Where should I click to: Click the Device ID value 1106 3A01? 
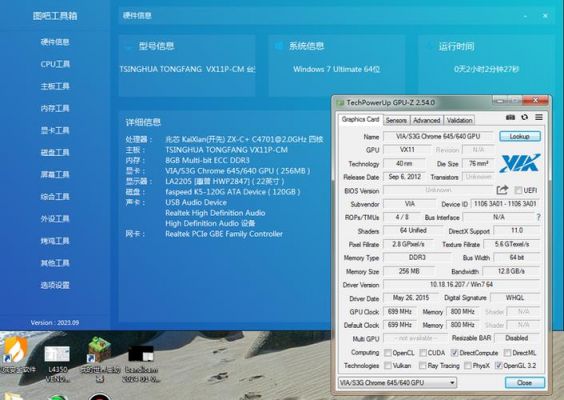click(x=505, y=204)
